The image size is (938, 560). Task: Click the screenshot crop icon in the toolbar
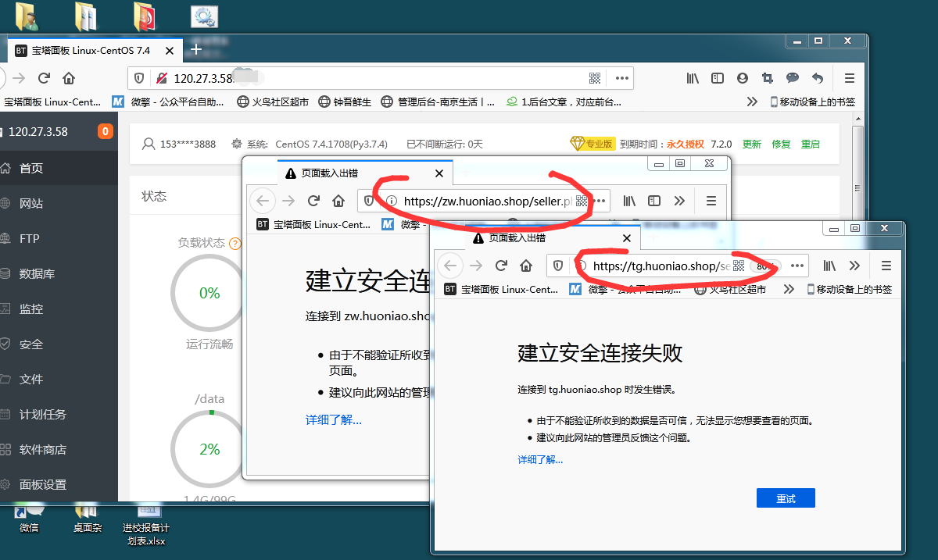coord(767,78)
